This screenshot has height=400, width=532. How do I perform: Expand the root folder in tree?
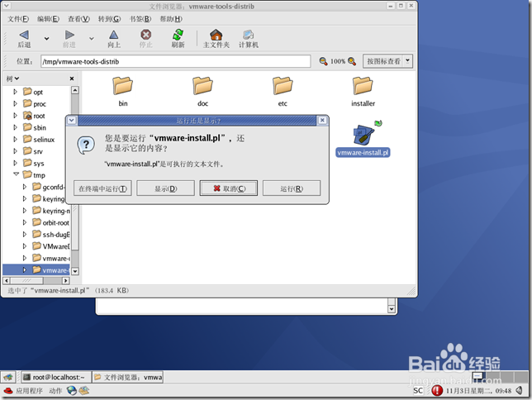[15, 116]
